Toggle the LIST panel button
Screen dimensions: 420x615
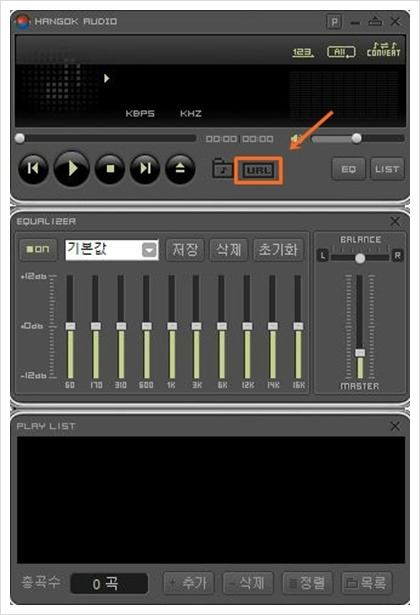coord(387,169)
